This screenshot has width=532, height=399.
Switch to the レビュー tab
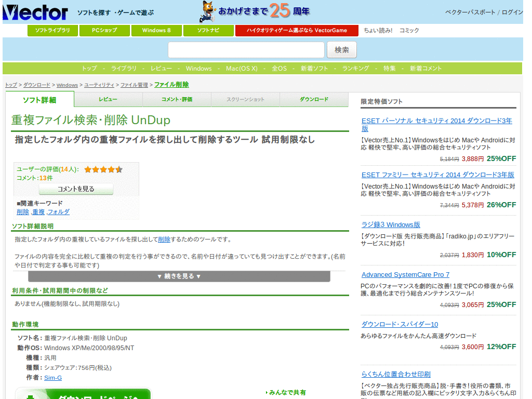click(108, 99)
